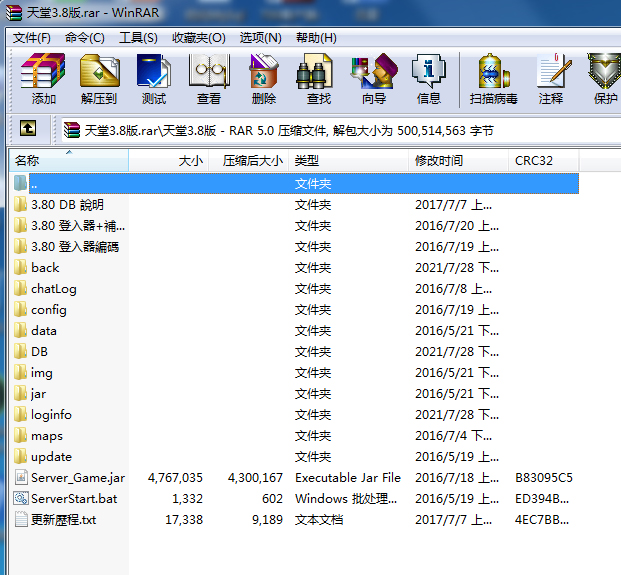Click the ServerStart.bat gear icon
The width and height of the screenshot is (621, 575).
(x=21, y=499)
